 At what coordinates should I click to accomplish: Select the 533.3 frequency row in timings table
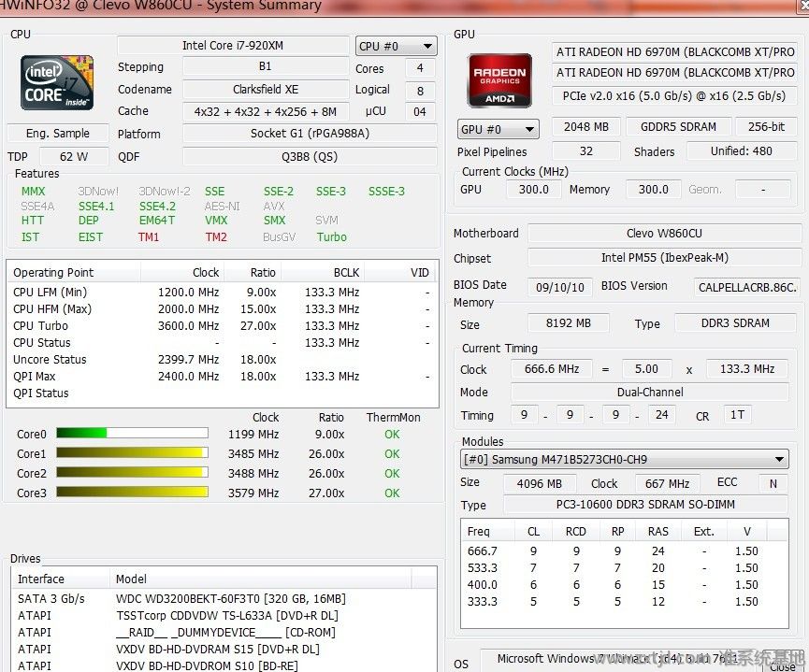pos(625,568)
